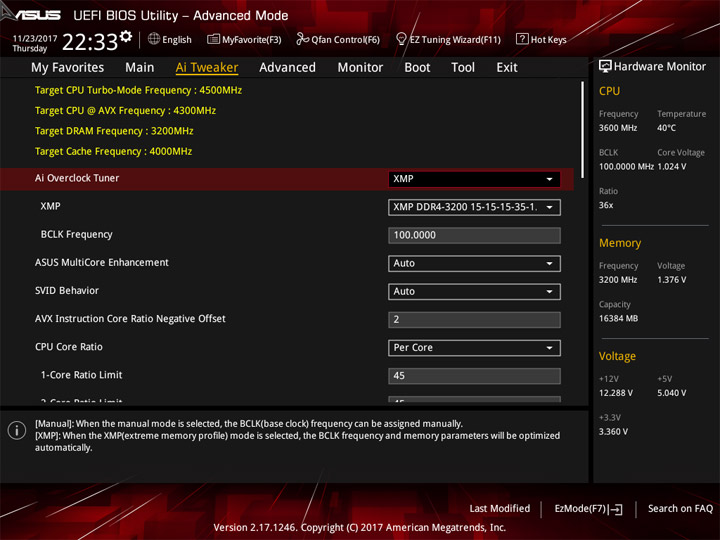
Task: Click Target CPU Turbo-Mode Frequency : 4500MHz
Action: [138, 90]
